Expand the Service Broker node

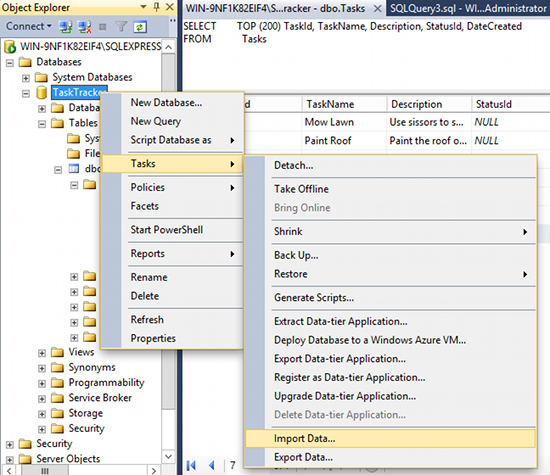(x=42, y=399)
